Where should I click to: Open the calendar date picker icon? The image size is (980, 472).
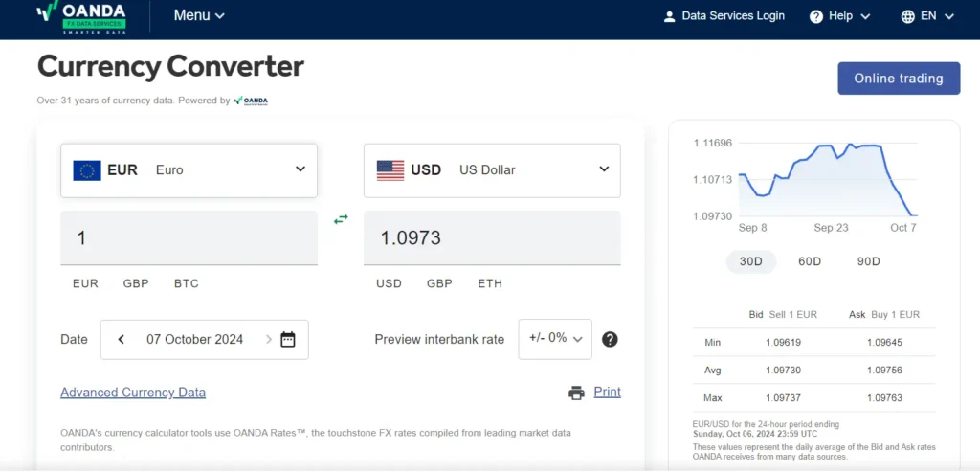pyautogui.click(x=287, y=340)
